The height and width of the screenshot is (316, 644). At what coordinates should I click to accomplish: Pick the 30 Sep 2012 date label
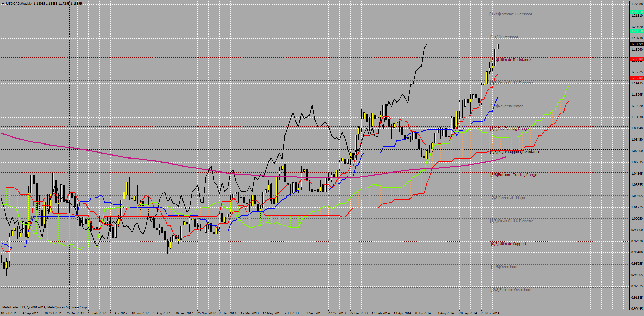(184, 313)
